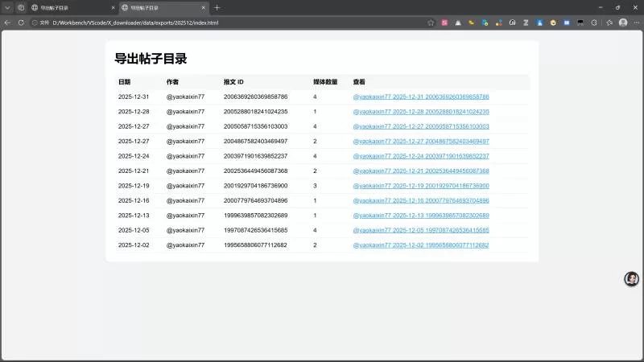
Task: Click tweet ID 2000779764693704896
Action: tap(255, 200)
